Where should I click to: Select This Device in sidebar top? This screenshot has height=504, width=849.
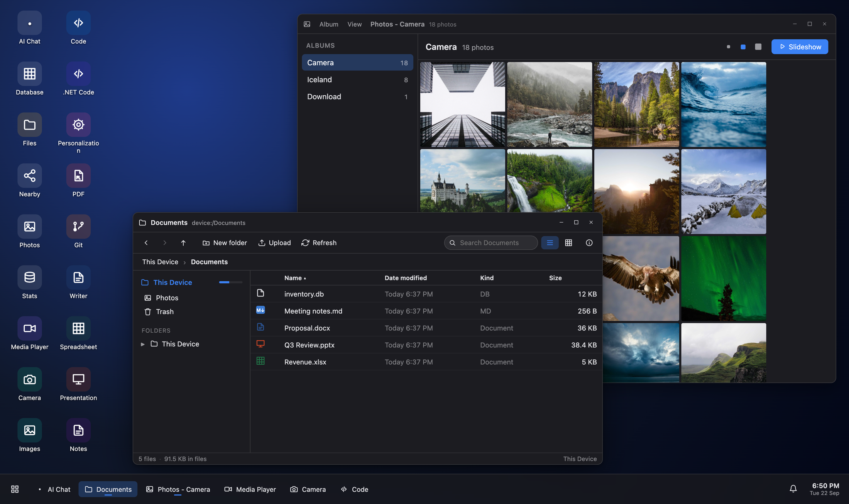tap(173, 282)
